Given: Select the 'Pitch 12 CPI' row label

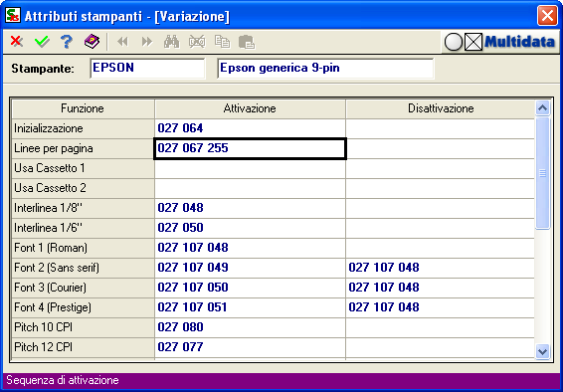Looking at the screenshot, I should (83, 347).
